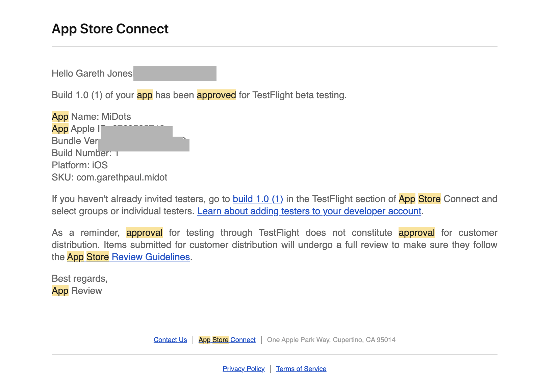Click the 'Build Number' line
Viewport: 535px width, 392px height.
coord(85,153)
